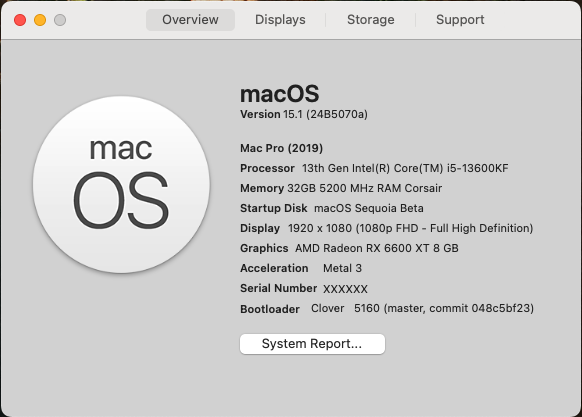Viewport: 582px width, 417px height.
Task: Minimize the window with yellow button
Action: pyautogui.click(x=40, y=20)
